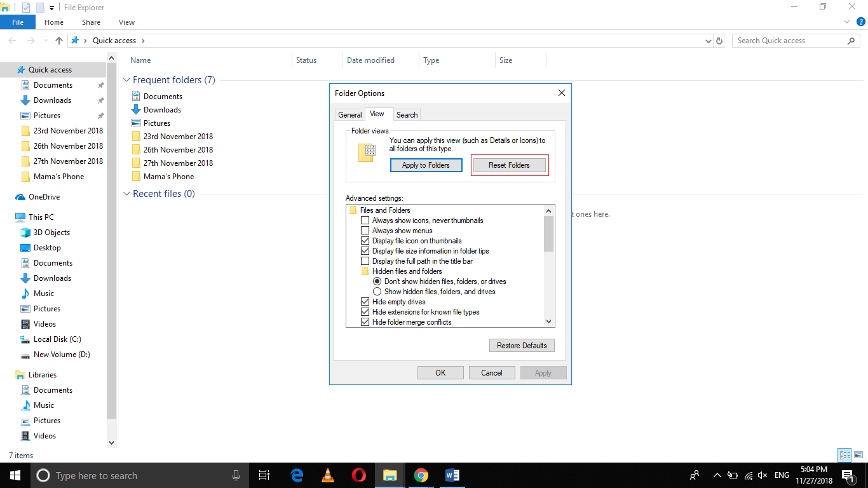Expand the Recent files section
This screenshot has width=868, height=488.
126,193
